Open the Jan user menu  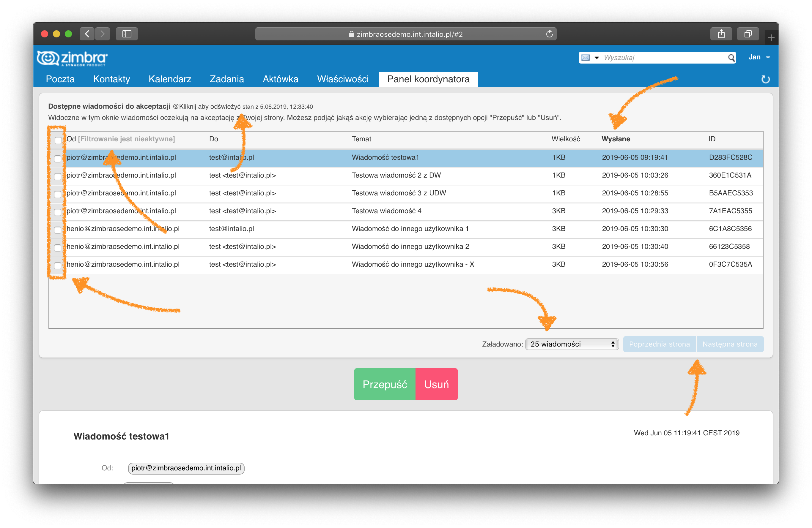tap(759, 57)
